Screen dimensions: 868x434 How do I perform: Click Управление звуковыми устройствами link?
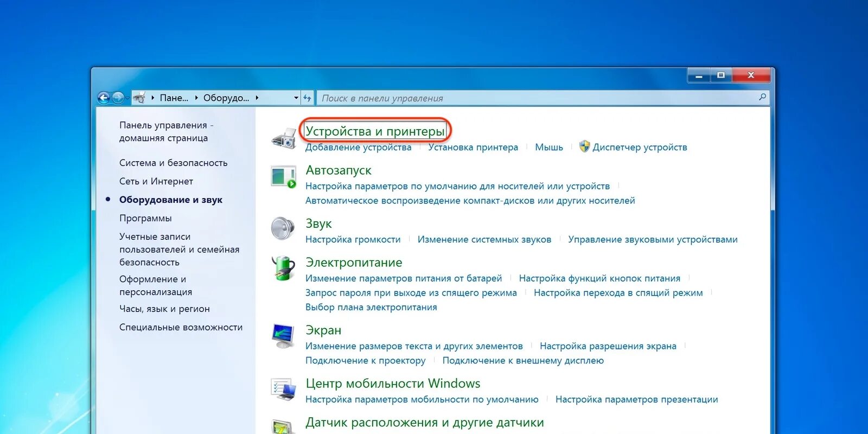click(653, 239)
